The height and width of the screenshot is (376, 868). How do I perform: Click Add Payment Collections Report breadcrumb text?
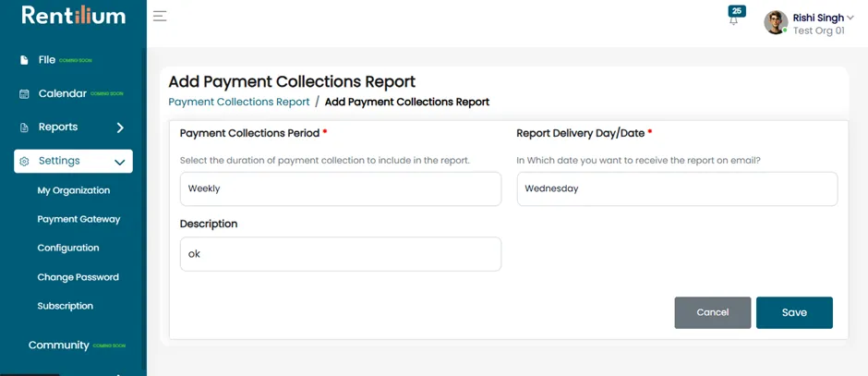tap(407, 102)
